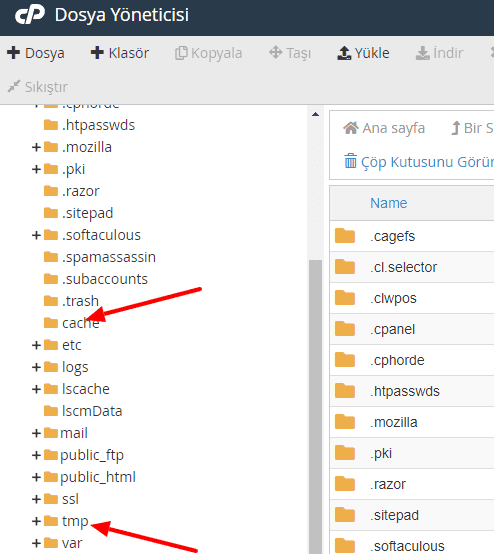494x554 pixels.
Task: Open the cache folder in tree
Action: pos(81,323)
